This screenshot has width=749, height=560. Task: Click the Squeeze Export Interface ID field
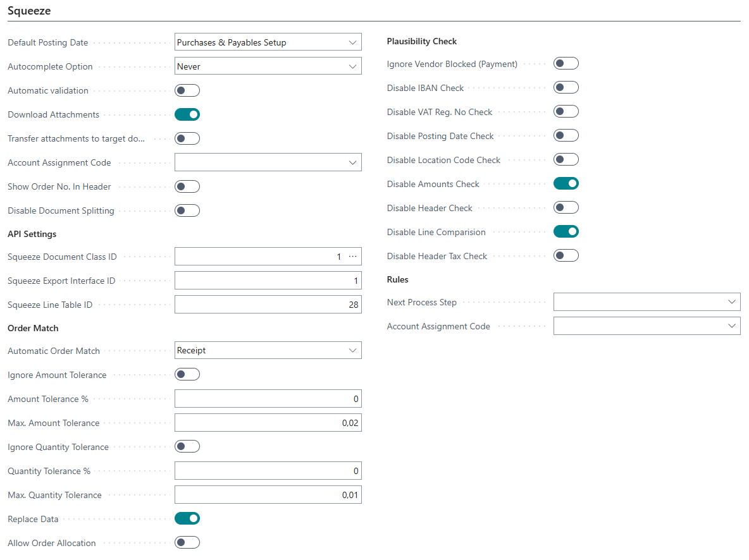click(x=268, y=281)
